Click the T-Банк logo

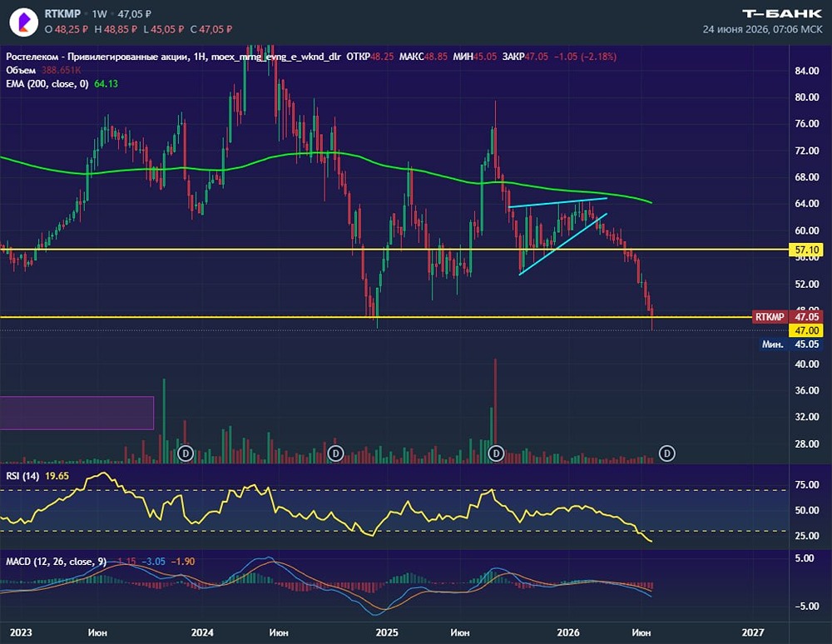click(781, 14)
